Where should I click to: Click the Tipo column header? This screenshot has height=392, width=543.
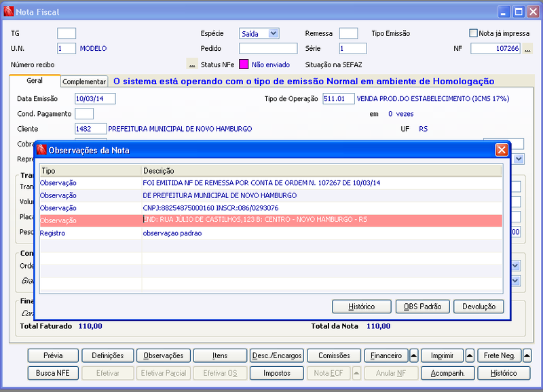click(91, 171)
